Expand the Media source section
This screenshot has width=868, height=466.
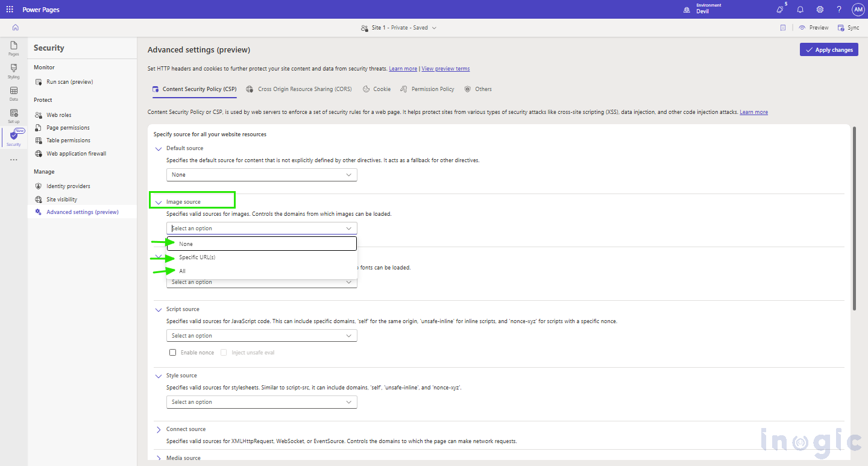tap(159, 459)
